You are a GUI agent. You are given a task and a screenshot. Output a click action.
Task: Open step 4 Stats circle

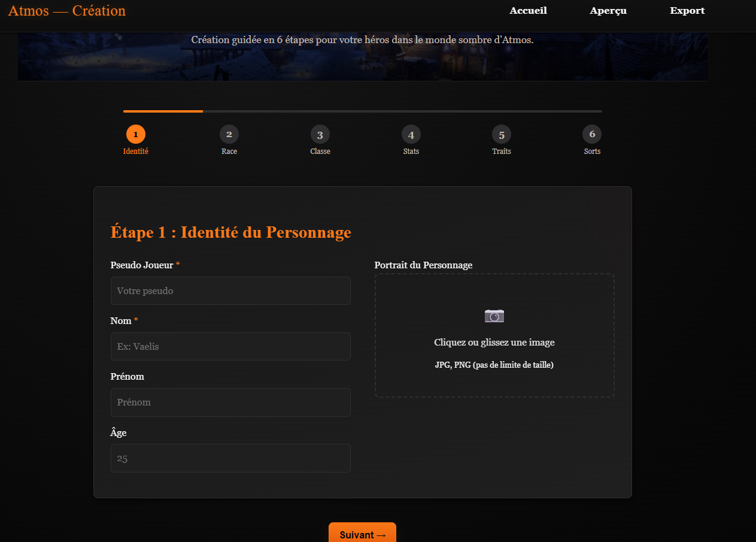[x=411, y=134]
